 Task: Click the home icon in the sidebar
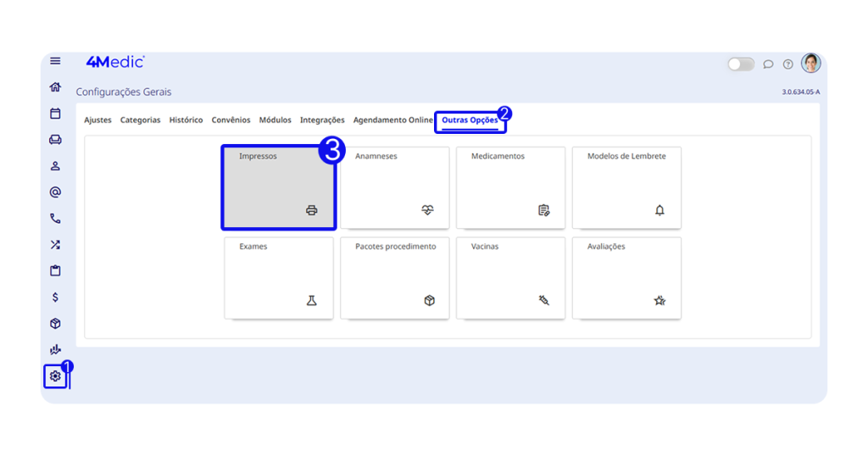(x=55, y=86)
